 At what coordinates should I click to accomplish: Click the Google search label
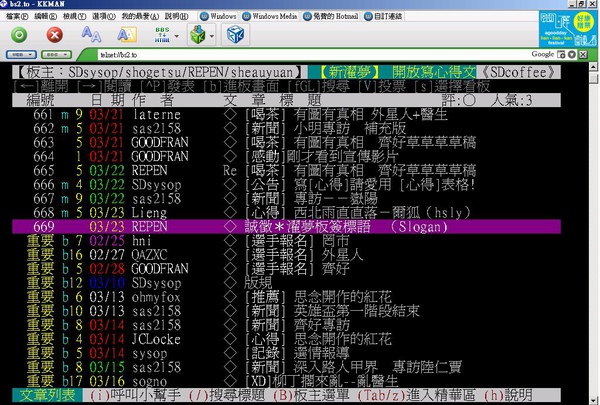point(542,54)
